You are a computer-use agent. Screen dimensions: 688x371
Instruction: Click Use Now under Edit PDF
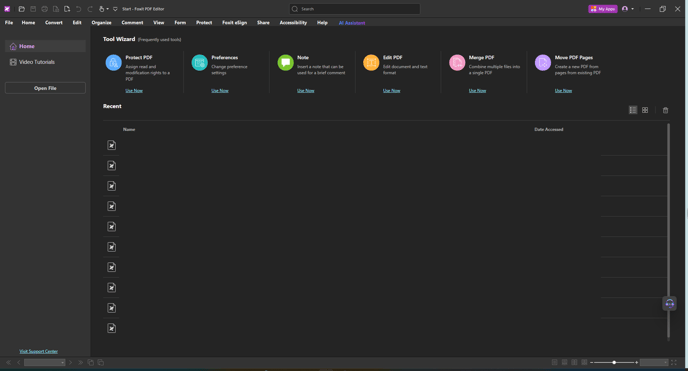tap(391, 90)
